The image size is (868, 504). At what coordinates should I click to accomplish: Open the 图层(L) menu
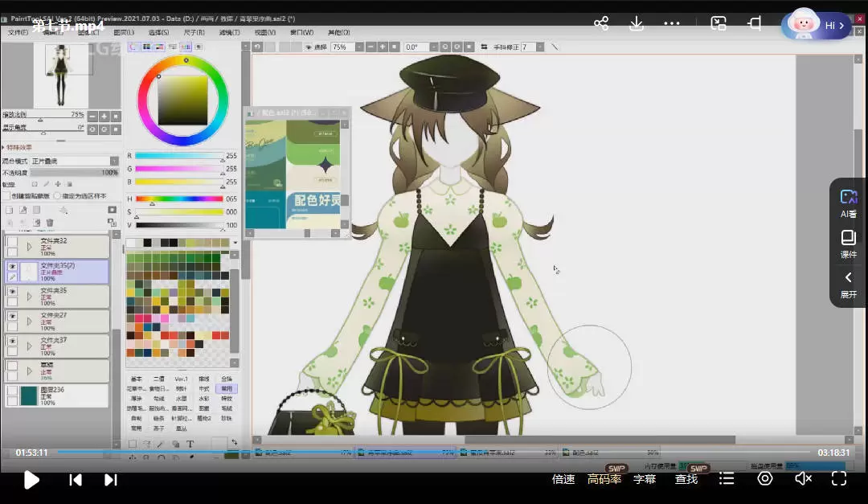tap(124, 33)
